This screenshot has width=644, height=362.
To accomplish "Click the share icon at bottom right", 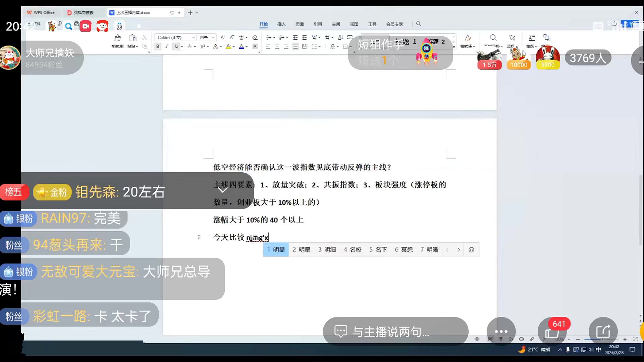I will (603, 331).
